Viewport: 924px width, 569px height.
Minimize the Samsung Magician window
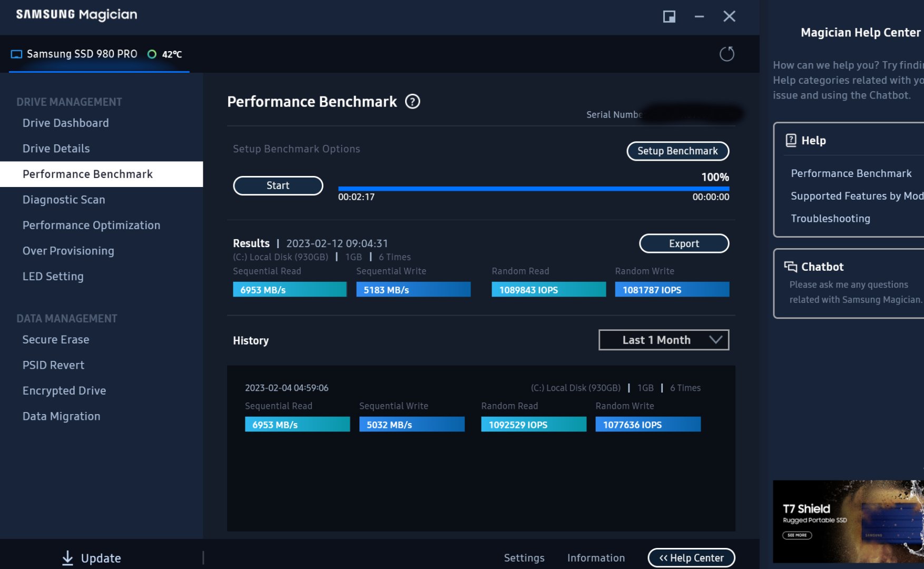click(x=699, y=16)
